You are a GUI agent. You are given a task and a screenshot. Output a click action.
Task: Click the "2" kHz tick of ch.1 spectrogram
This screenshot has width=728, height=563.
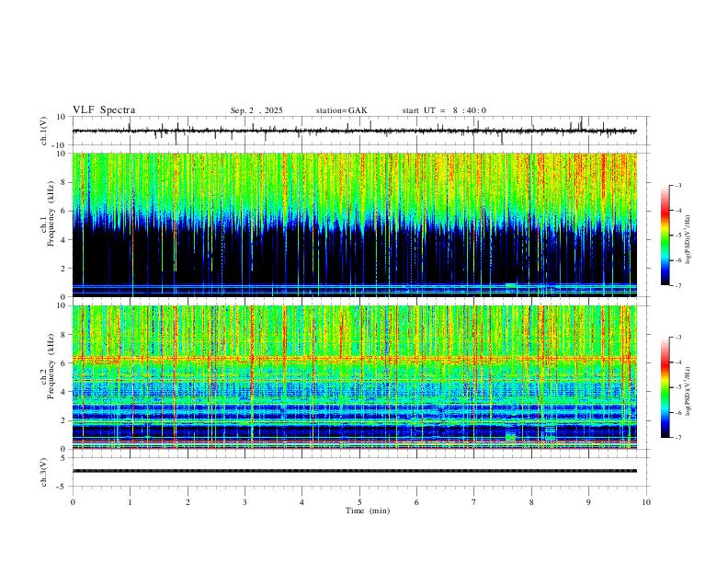(x=63, y=269)
